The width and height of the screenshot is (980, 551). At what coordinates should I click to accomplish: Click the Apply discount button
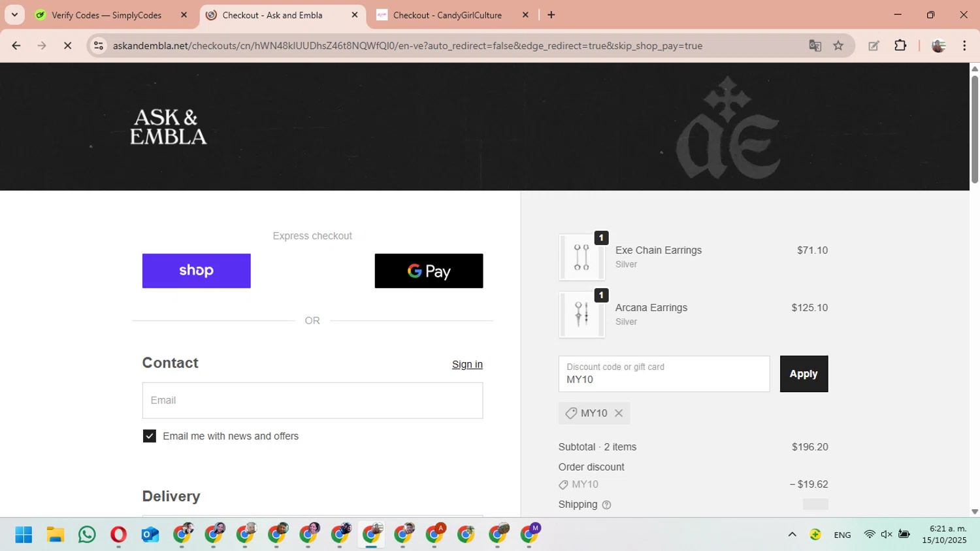coord(804,374)
